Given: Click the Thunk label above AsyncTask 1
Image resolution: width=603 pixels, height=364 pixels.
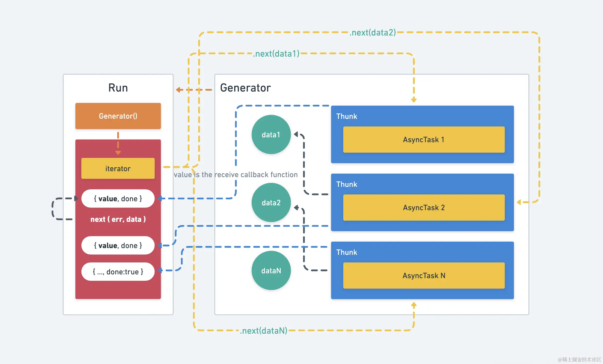Looking at the screenshot, I should pyautogui.click(x=347, y=116).
